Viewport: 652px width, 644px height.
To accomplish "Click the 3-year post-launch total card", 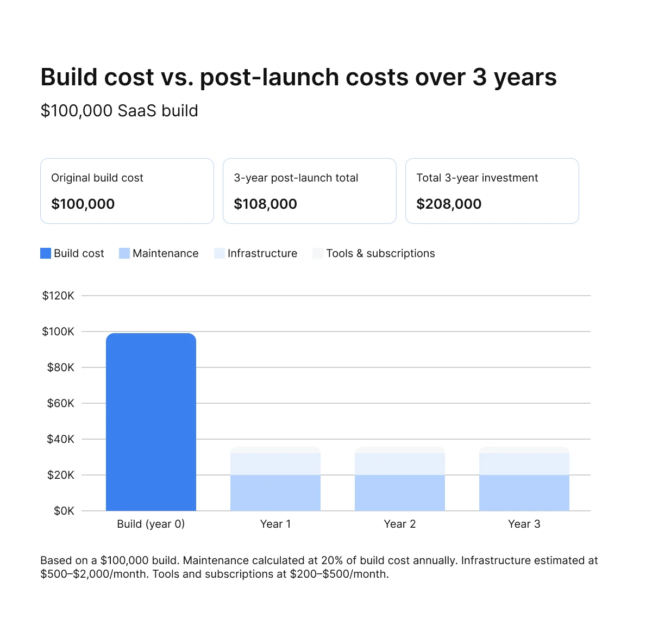I will point(310,191).
